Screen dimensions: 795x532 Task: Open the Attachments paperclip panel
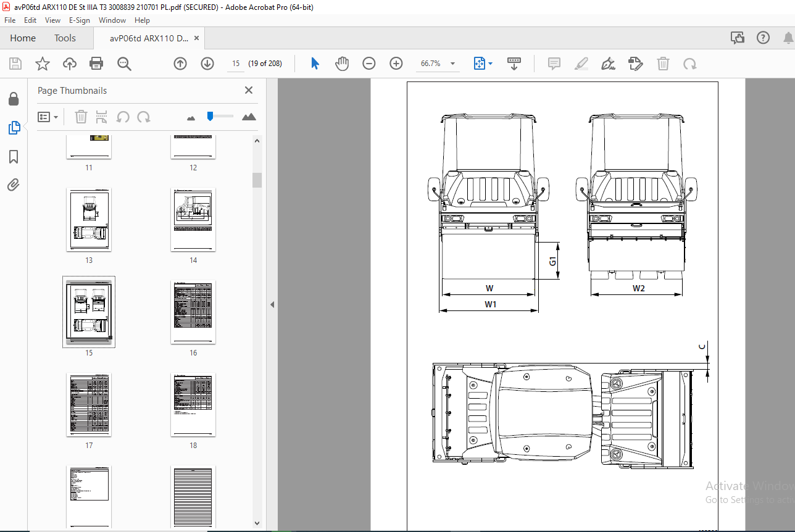(14, 185)
